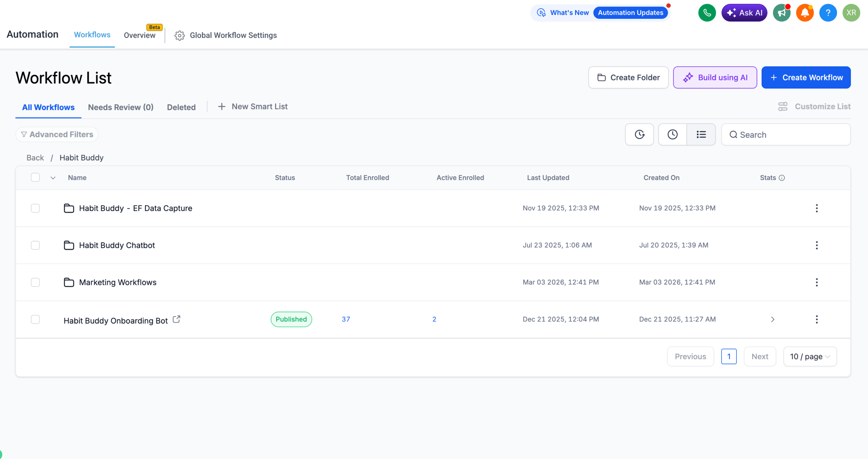Switch to the list view icon
This screenshot has width=868, height=459.
point(701,135)
